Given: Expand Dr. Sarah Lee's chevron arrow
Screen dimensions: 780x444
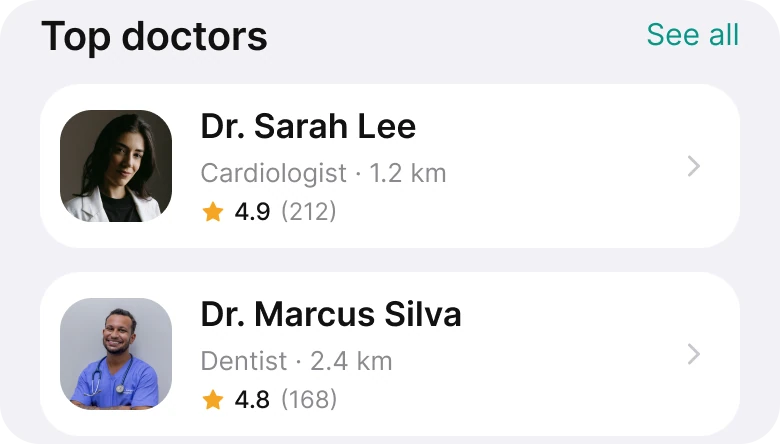Looking at the screenshot, I should pos(694,166).
